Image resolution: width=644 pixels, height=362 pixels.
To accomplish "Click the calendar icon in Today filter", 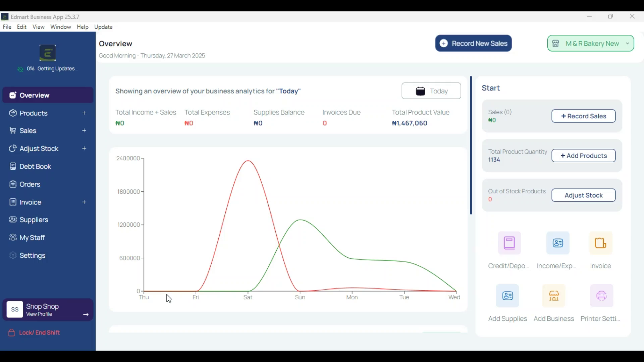I will pos(421,91).
